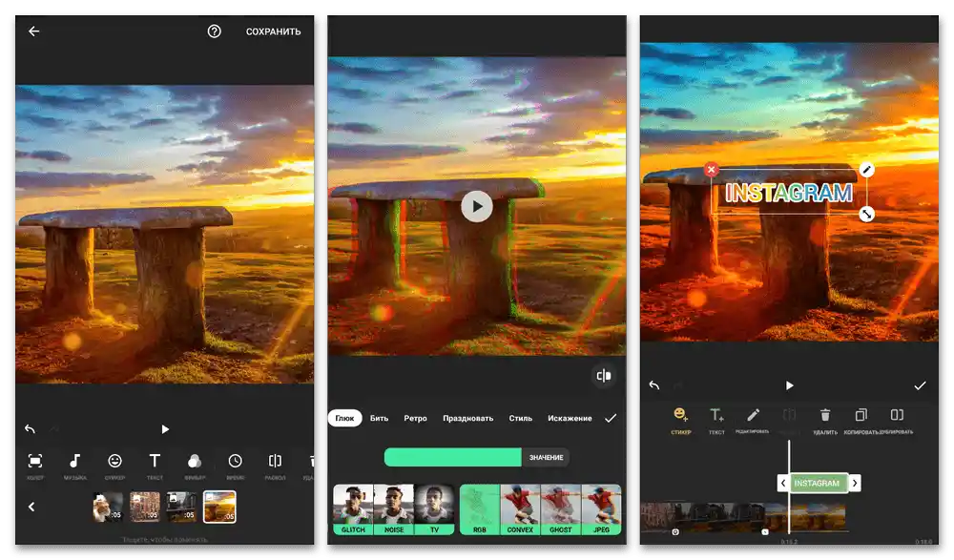This screenshot has height=560, width=954.
Task: Click the second transition marker on timeline
Action: click(765, 532)
